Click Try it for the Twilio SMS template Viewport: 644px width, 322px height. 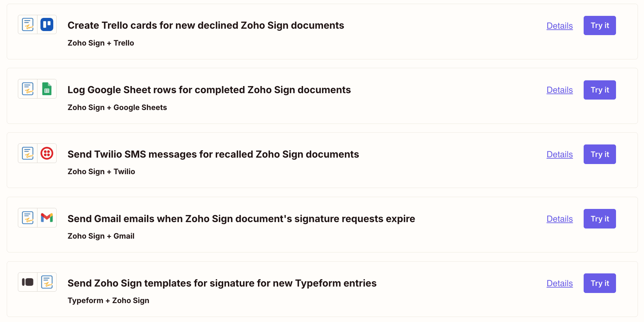[x=599, y=154]
